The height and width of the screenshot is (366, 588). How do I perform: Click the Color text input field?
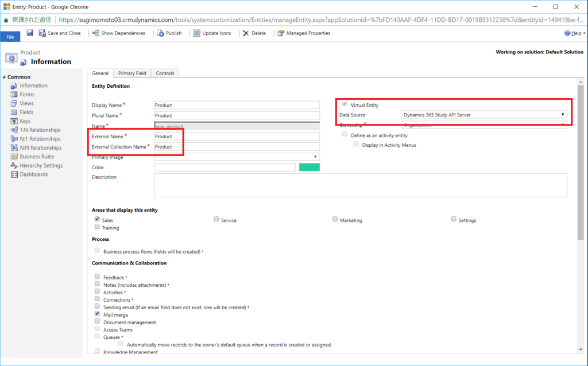click(x=225, y=167)
